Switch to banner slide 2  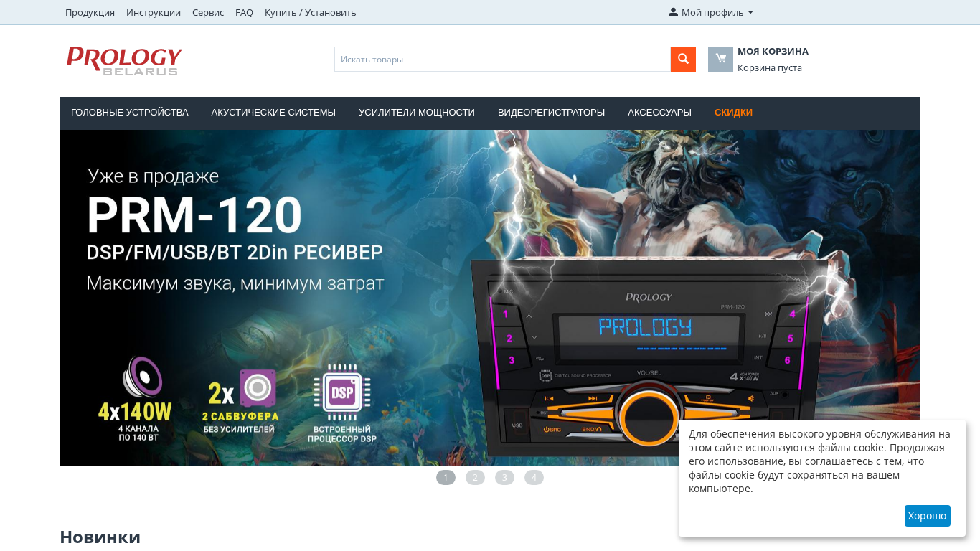pyautogui.click(x=475, y=478)
